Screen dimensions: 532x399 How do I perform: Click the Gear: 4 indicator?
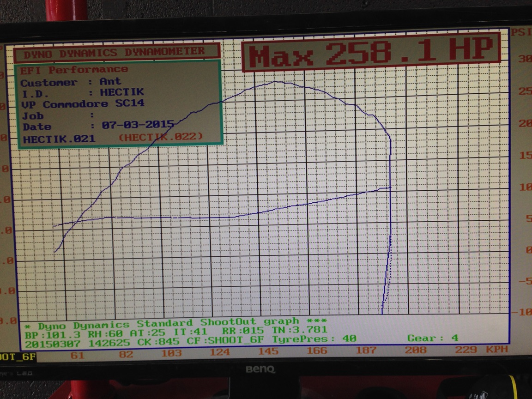tap(433, 338)
